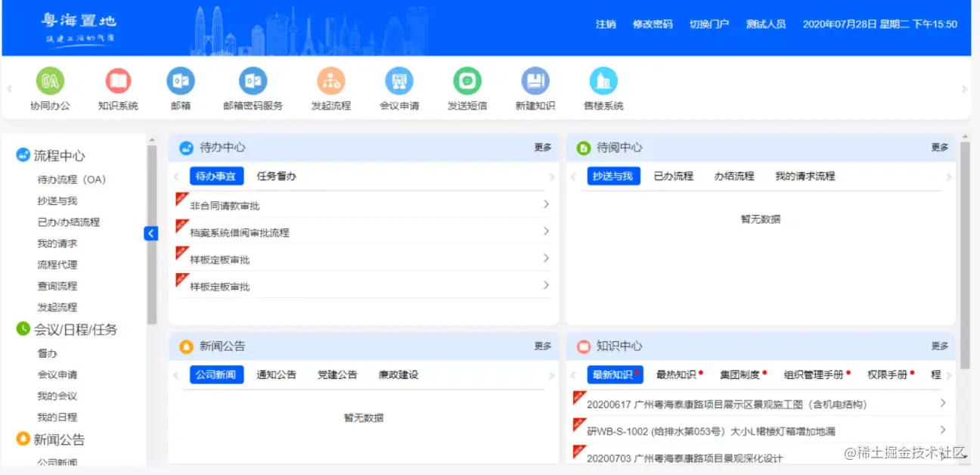980x475 pixels.
Task: Open the 新建知识 icon
Action: (535, 81)
